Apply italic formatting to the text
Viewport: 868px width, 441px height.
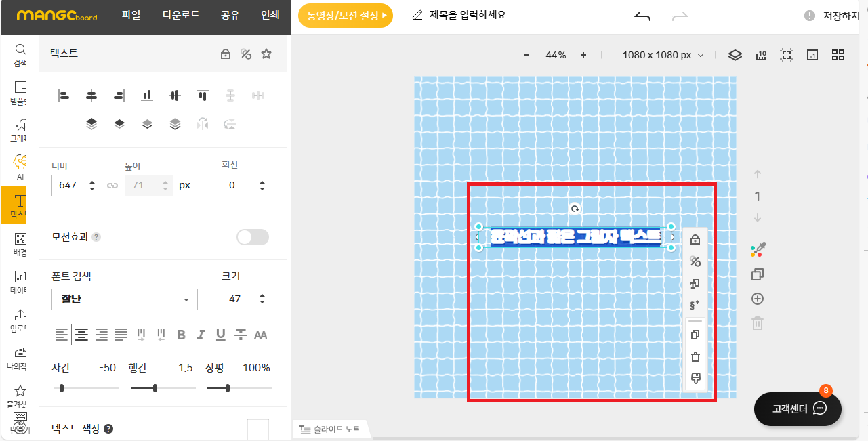[x=201, y=335]
